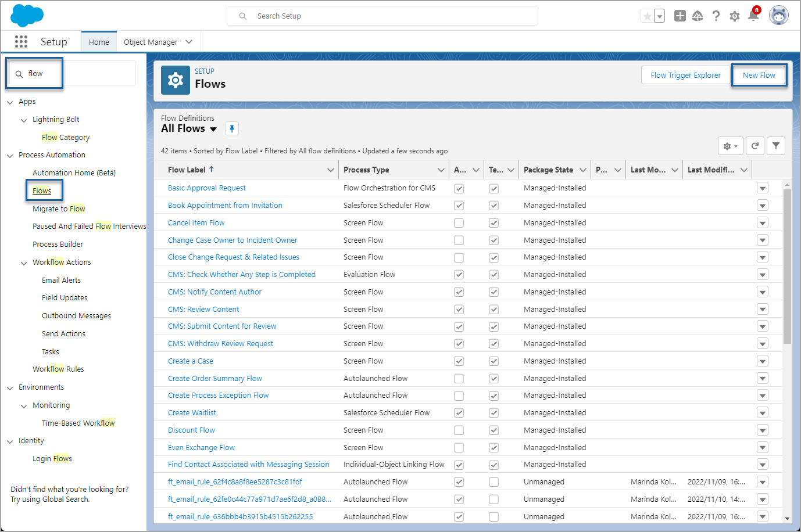This screenshot has height=532, width=801.
Task: Open the setup gear menu in header
Action: pyautogui.click(x=735, y=16)
